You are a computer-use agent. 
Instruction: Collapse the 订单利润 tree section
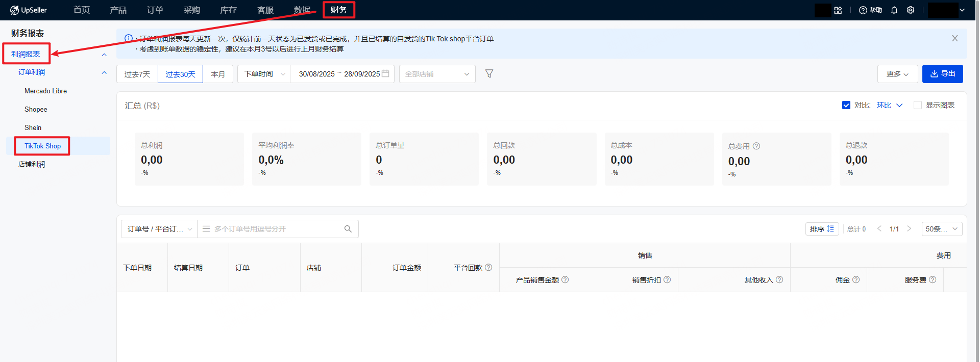click(104, 72)
